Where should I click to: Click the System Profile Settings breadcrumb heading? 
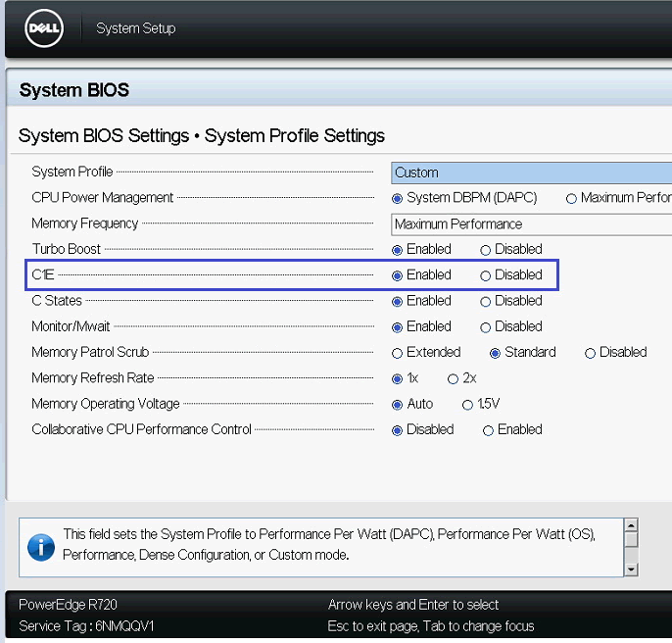pos(295,135)
